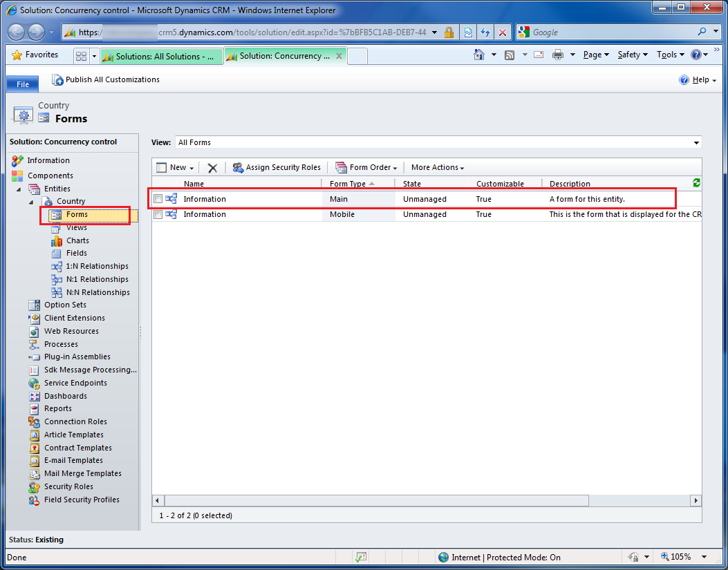Open the browser Safety menu dropdown
Screen dimensions: 728x570
[633, 55]
